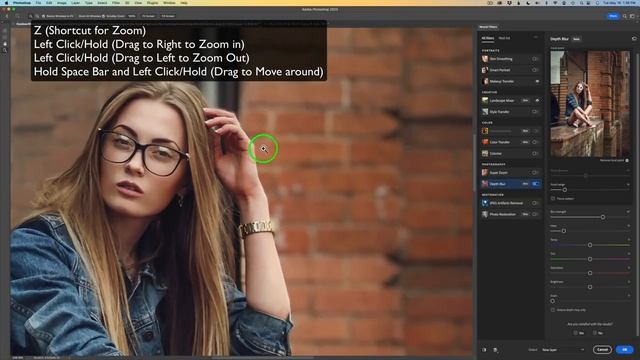Enable the JPEG Artifacts Removal toggle
Image resolution: width=640 pixels, height=360 pixels.
pyautogui.click(x=535, y=203)
